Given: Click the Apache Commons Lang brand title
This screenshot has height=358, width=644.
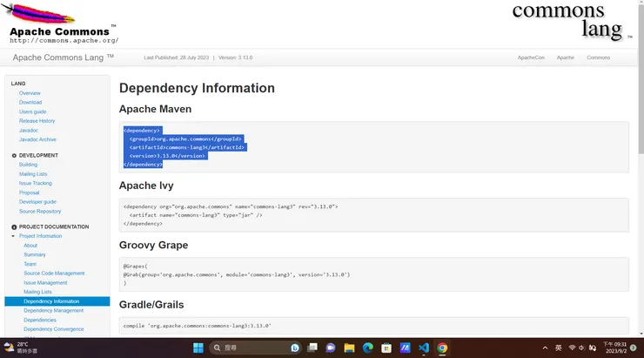Looking at the screenshot, I should coord(63,57).
